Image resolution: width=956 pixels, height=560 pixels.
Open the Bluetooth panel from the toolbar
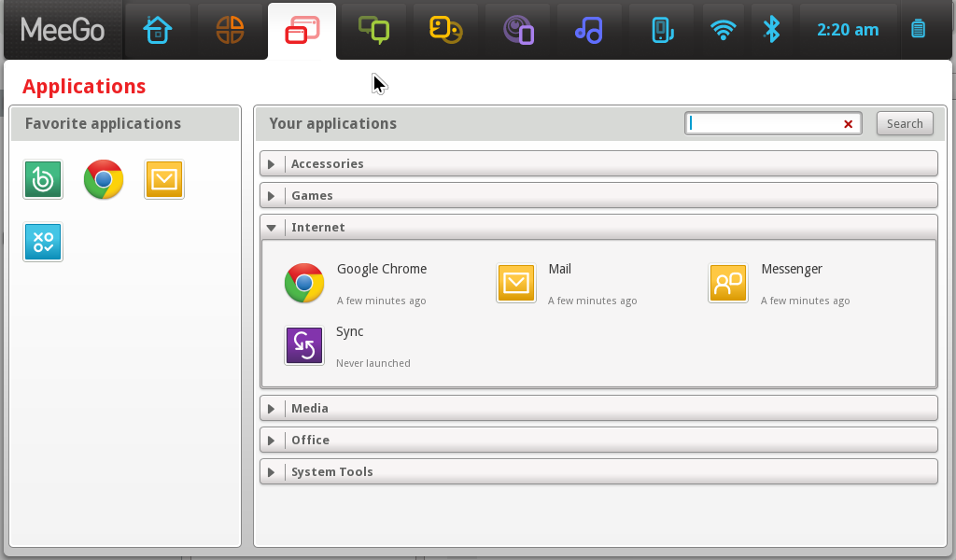coord(772,29)
